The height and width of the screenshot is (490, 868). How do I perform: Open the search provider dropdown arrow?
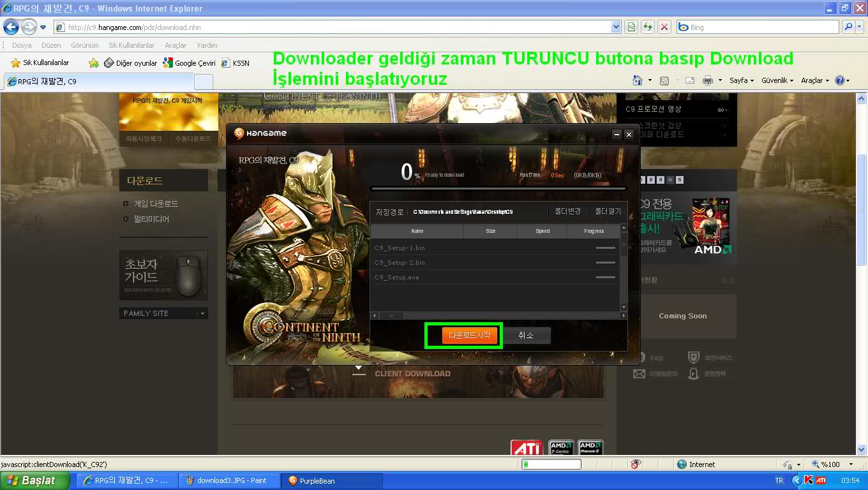pyautogui.click(x=859, y=27)
